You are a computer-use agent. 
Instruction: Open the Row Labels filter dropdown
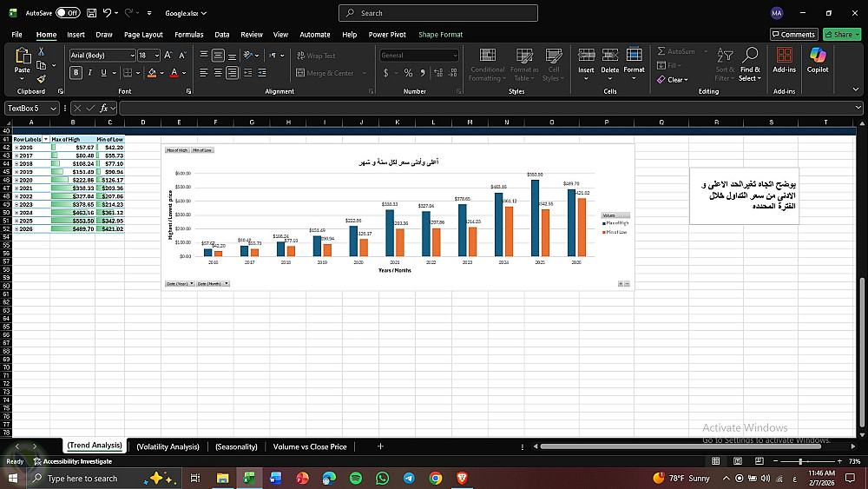click(x=46, y=140)
